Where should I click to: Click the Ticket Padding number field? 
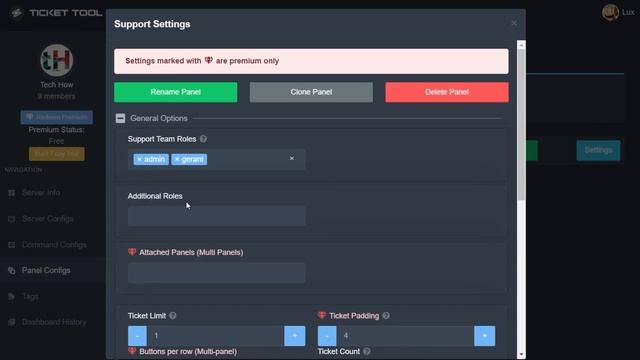[x=405, y=336]
